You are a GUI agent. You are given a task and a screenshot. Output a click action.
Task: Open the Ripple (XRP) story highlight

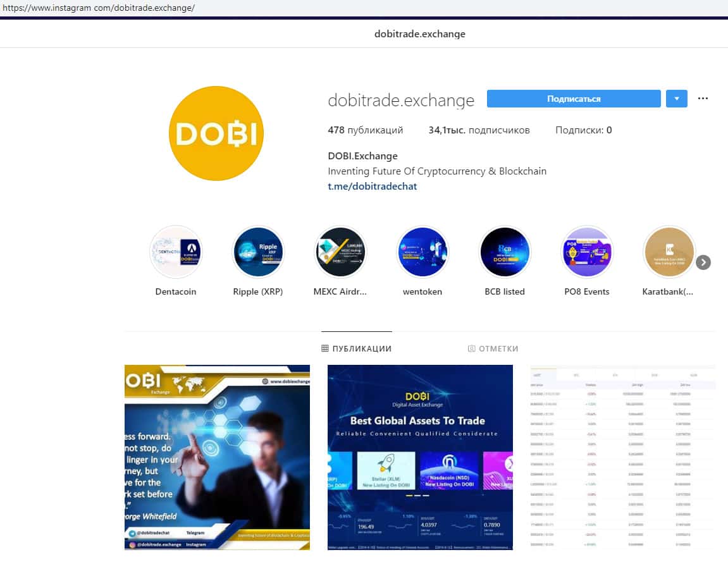tap(258, 252)
